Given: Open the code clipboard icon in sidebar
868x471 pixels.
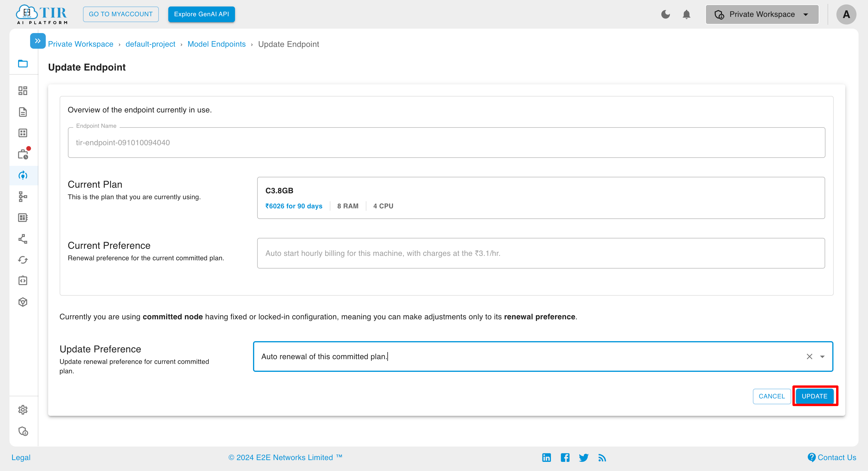Looking at the screenshot, I should point(23,281).
